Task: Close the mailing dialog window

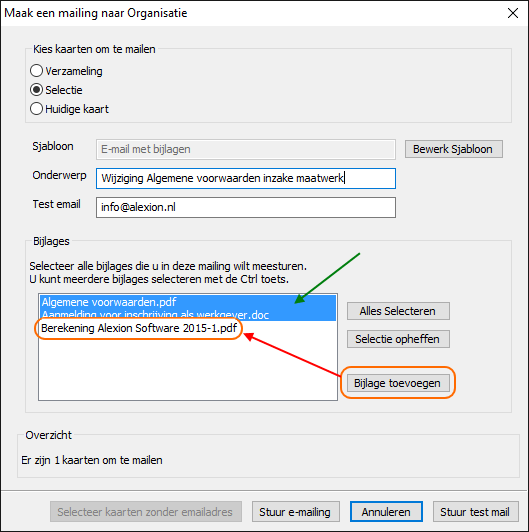Action: [513, 13]
